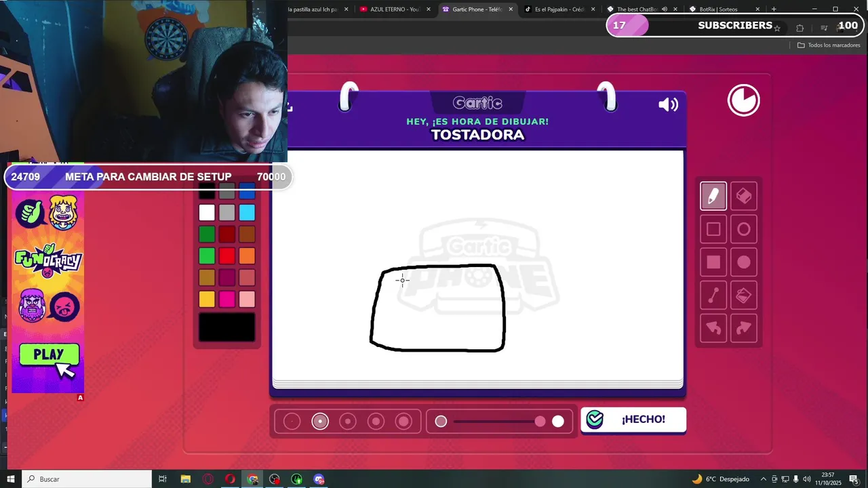This screenshot has width=868, height=488.
Task: Redo the undone stroke
Action: (744, 328)
